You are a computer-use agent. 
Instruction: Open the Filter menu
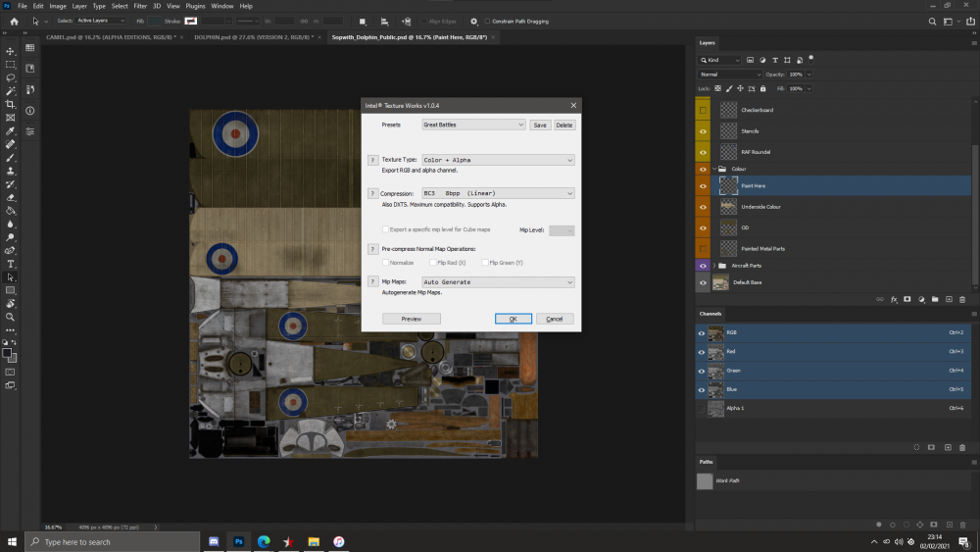click(x=140, y=6)
